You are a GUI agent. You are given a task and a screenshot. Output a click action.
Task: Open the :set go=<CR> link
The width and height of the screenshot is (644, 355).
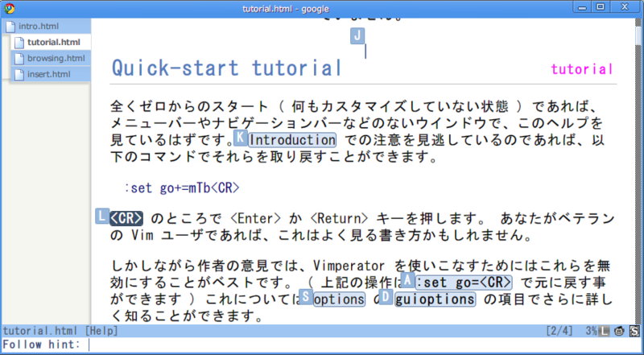point(464,283)
